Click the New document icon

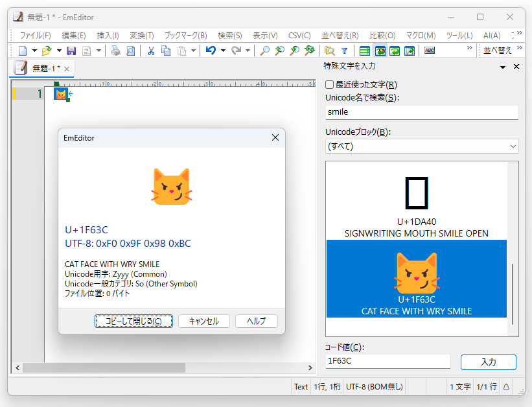point(23,51)
